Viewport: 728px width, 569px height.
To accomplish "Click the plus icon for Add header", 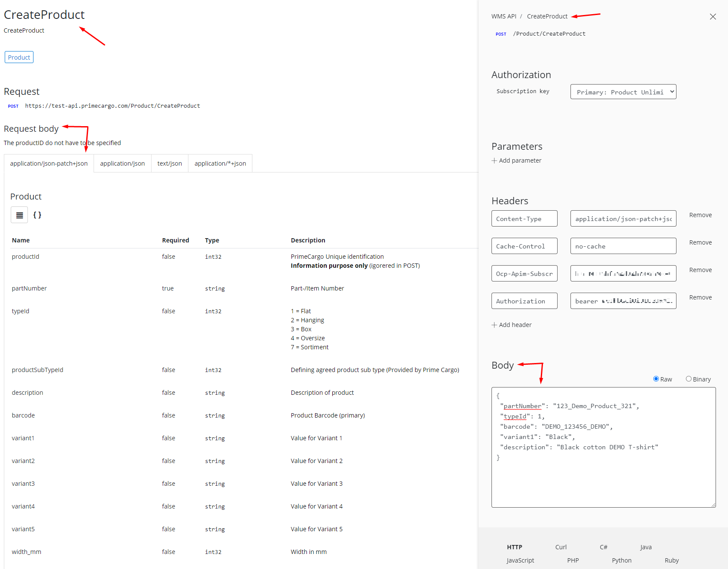I will click(494, 325).
